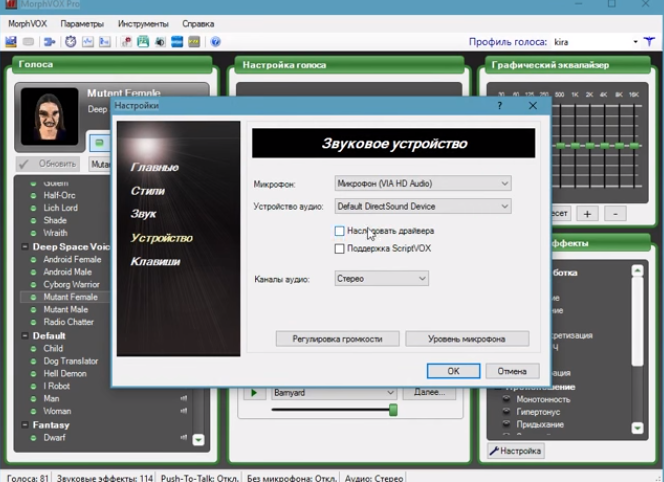The image size is (664, 482).
Task: Click the green dot beside Hell Demon
Action: [x=33, y=374]
